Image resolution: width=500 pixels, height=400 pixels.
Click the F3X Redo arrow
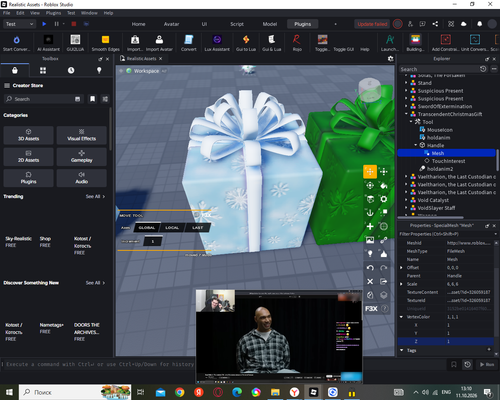click(x=384, y=268)
